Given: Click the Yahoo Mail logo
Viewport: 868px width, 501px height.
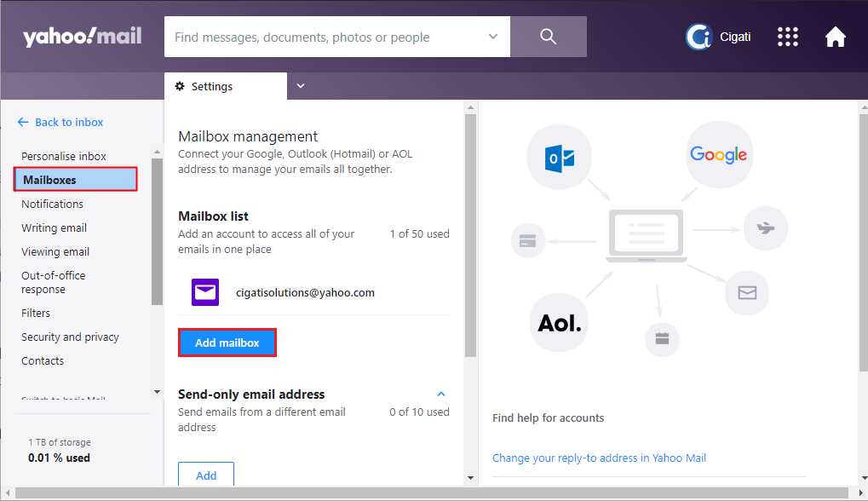Looking at the screenshot, I should pyautogui.click(x=83, y=37).
